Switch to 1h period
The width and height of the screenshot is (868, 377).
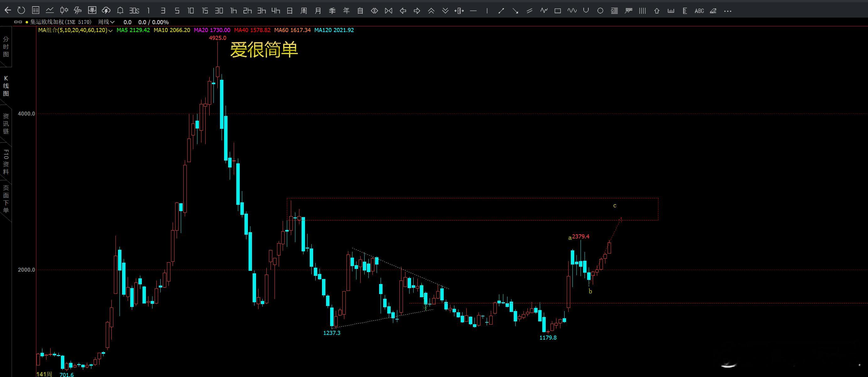click(x=233, y=11)
